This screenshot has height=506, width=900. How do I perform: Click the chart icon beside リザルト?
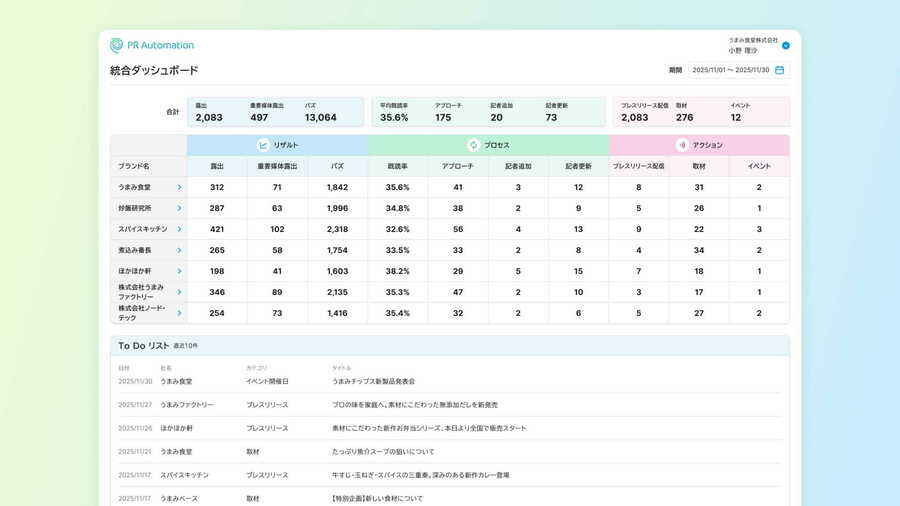(263, 145)
